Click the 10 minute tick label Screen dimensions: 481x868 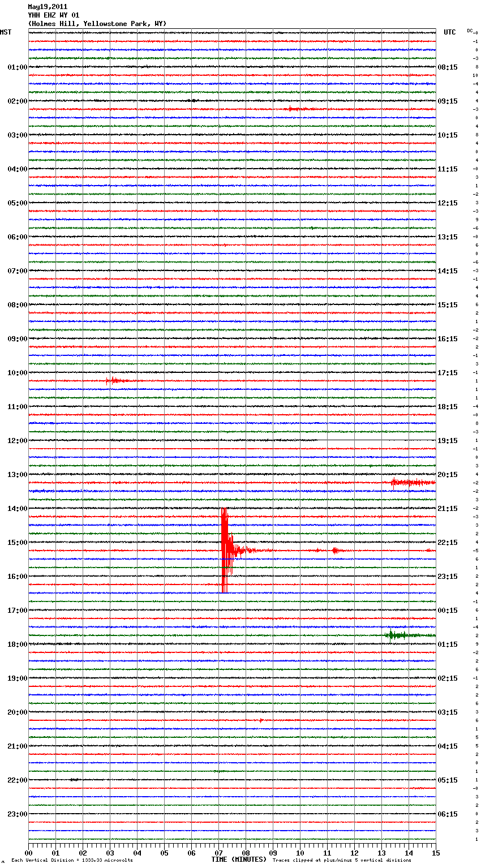(x=300, y=853)
